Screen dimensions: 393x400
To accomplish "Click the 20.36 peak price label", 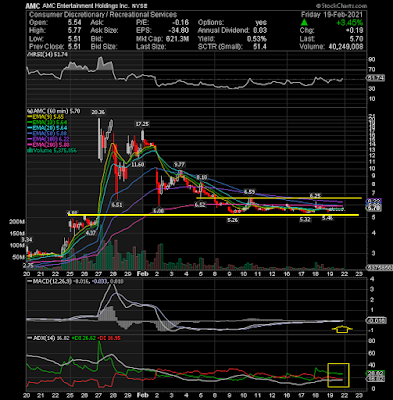I will coord(97,113).
